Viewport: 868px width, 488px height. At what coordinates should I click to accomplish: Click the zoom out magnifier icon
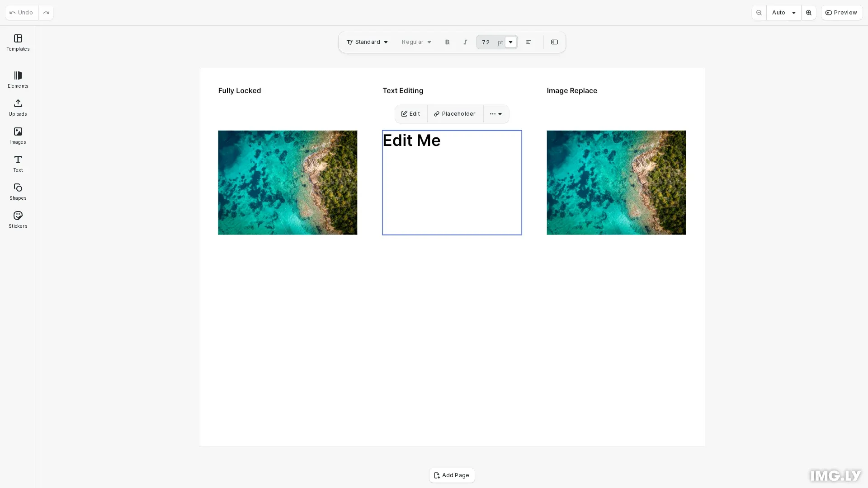(759, 13)
